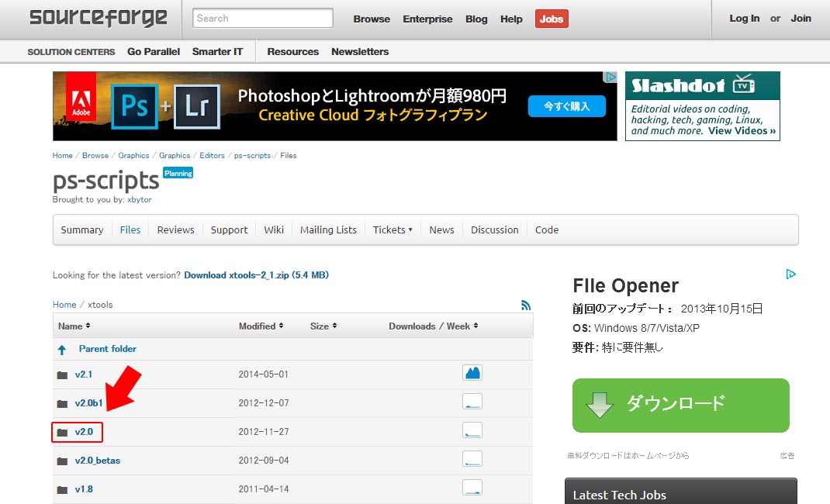Screen dimensions: 830x504
Task: Open the Help page
Action: click(511, 19)
